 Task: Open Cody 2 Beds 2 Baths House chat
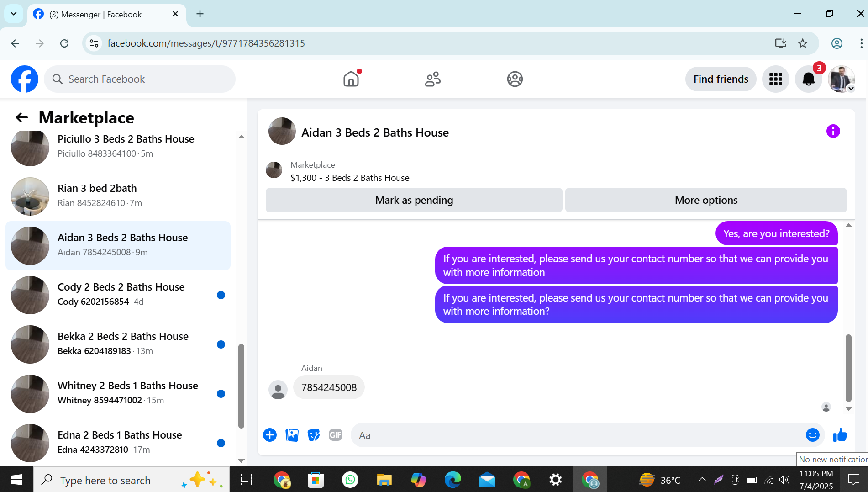pos(118,295)
